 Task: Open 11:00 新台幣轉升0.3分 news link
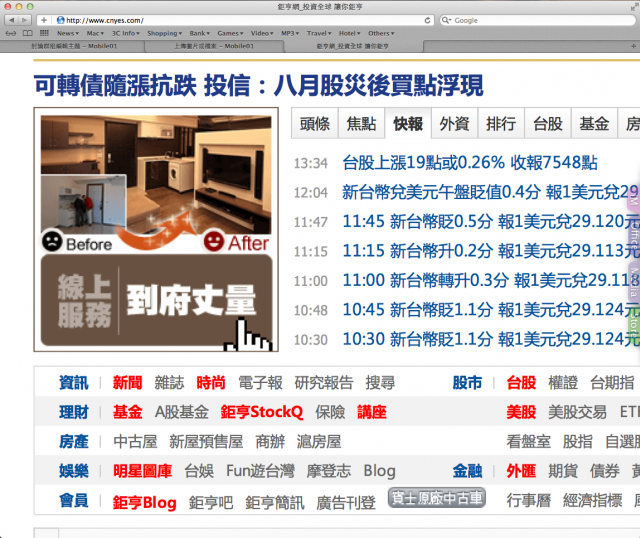491,280
